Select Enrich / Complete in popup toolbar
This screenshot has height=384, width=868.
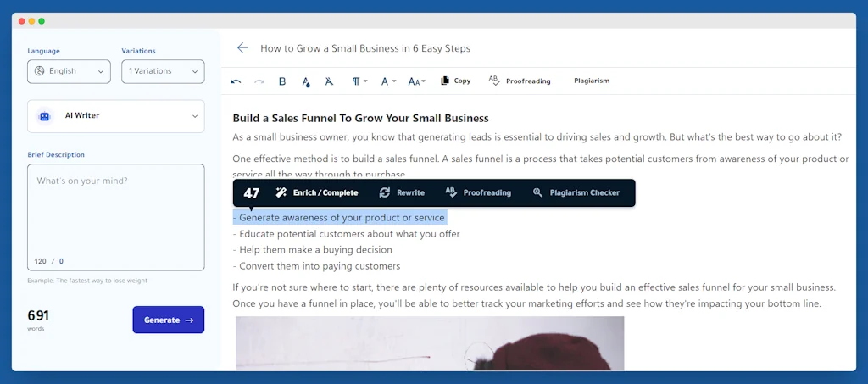coord(317,193)
